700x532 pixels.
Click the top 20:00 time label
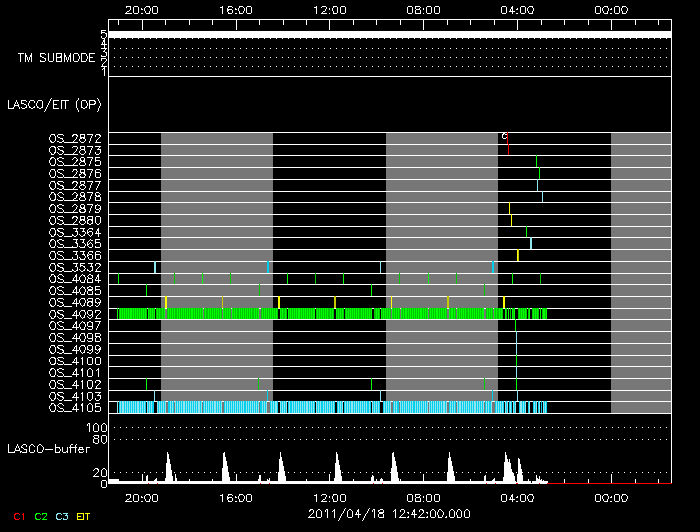tap(142, 10)
